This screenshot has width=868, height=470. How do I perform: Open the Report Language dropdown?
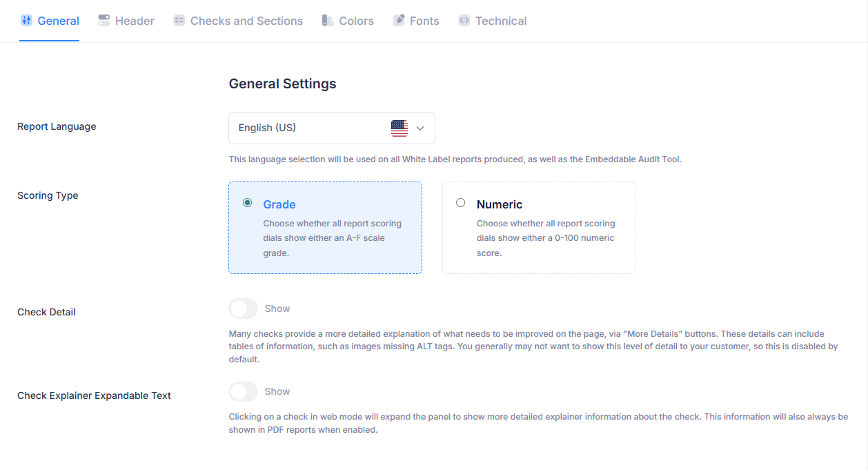point(331,128)
